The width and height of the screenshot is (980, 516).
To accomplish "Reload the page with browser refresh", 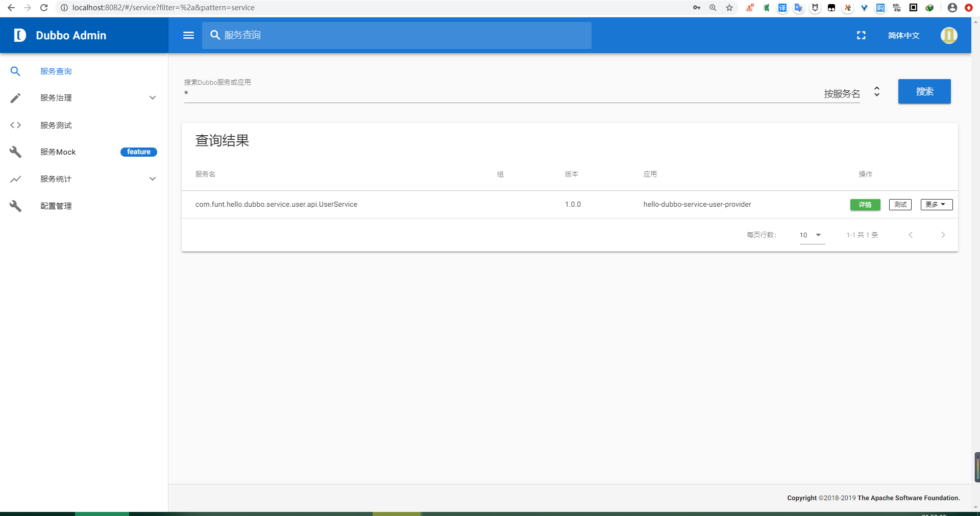I will [44, 8].
